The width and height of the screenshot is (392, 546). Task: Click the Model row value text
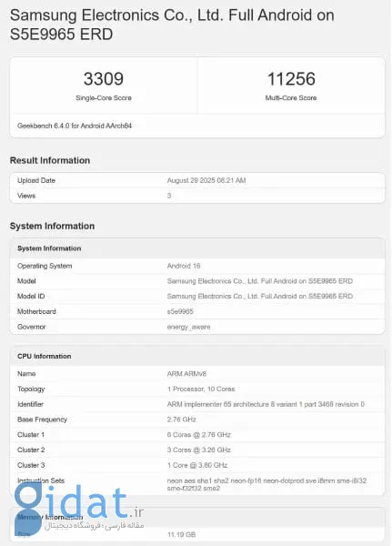(x=260, y=281)
